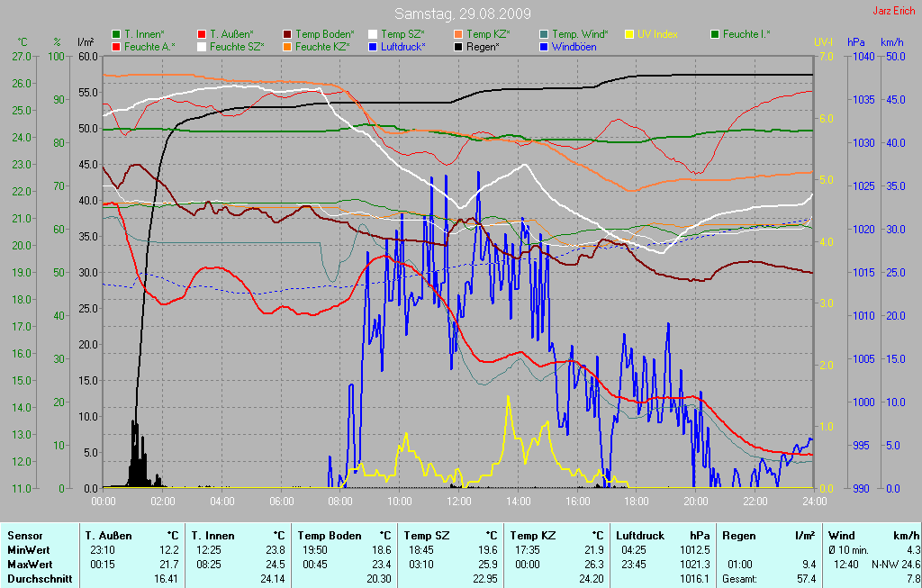Select the "T. Außen*" legend label

point(231,35)
